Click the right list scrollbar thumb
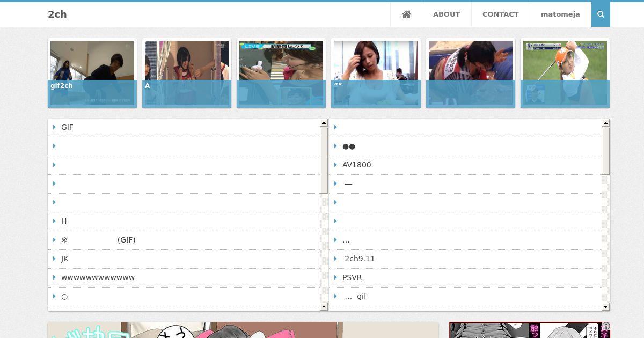 [x=605, y=151]
